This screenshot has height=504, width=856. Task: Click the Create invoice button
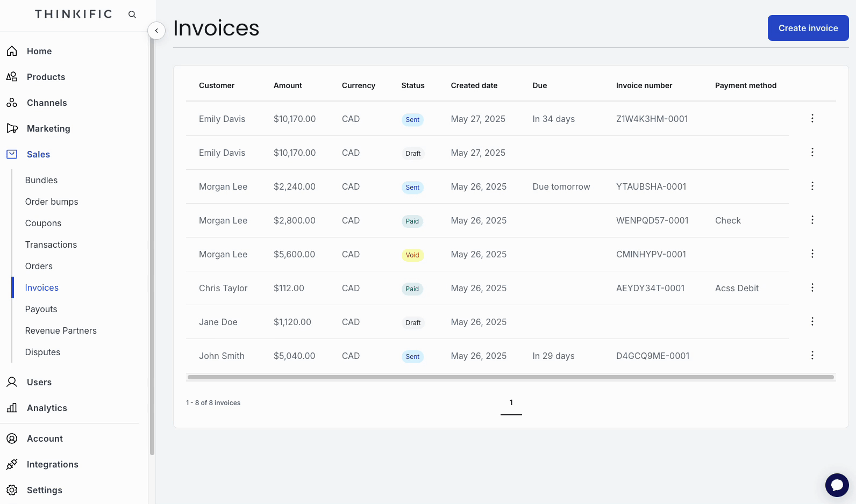point(808,28)
